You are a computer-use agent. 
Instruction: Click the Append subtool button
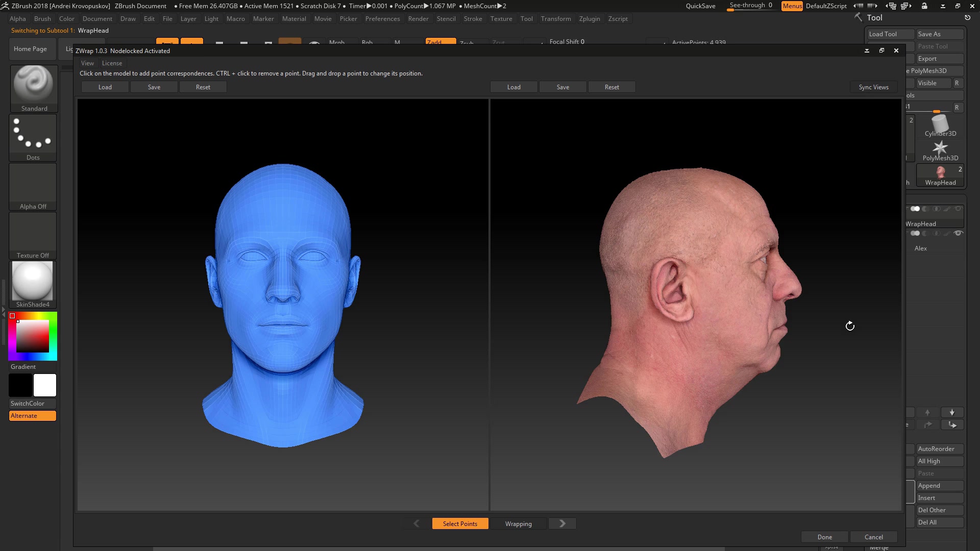[x=938, y=485]
